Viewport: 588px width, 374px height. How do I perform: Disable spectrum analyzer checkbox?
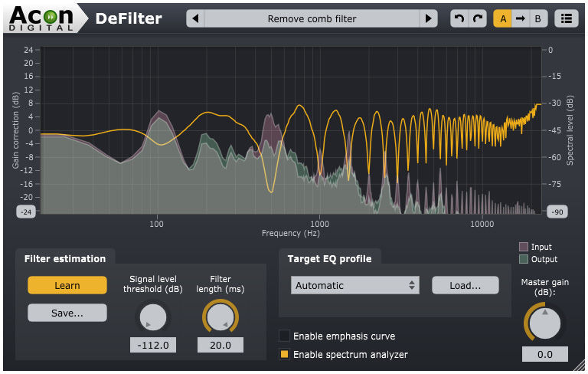(x=284, y=354)
